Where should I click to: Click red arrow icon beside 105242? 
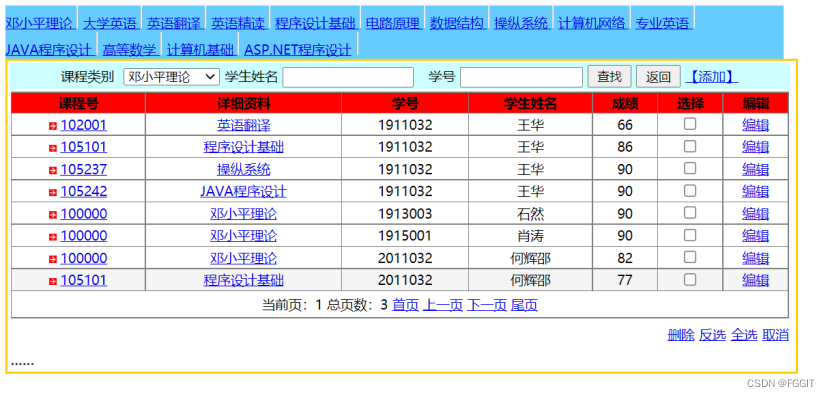(x=52, y=193)
